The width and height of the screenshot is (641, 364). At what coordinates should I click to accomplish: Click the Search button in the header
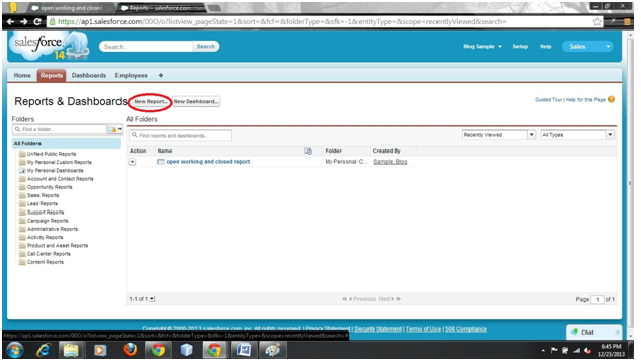tap(206, 47)
